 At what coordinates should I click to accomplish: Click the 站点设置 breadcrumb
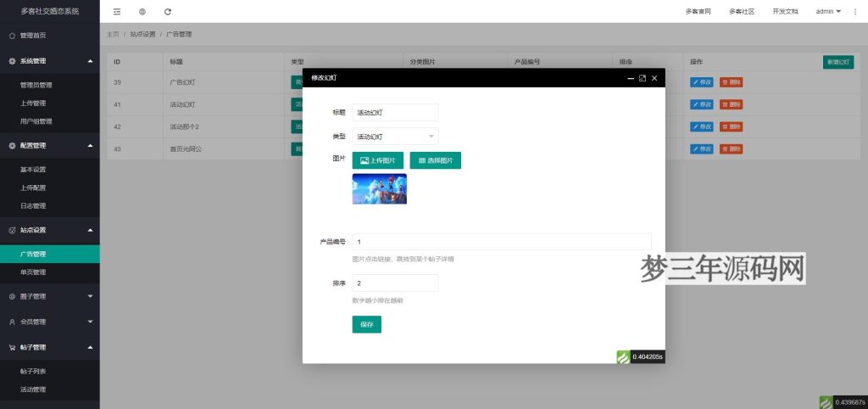point(142,34)
